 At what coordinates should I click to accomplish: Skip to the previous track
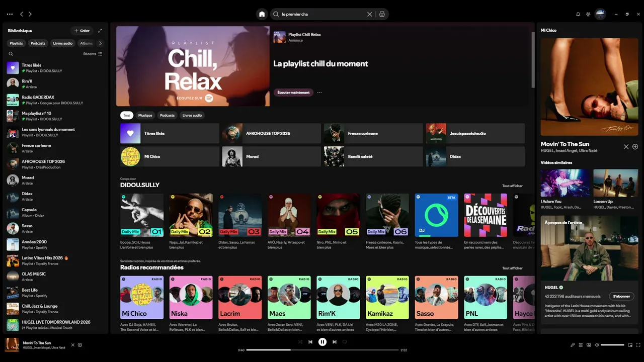click(x=310, y=342)
